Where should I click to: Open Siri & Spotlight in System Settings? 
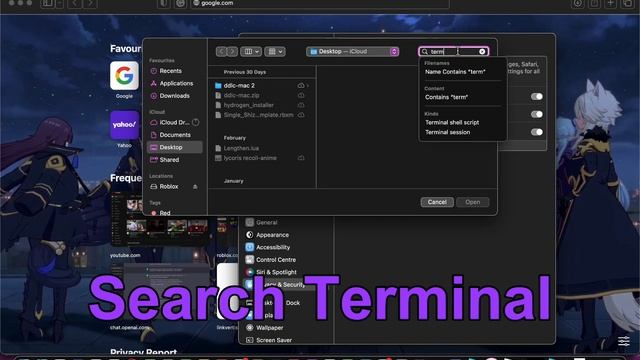(276, 272)
